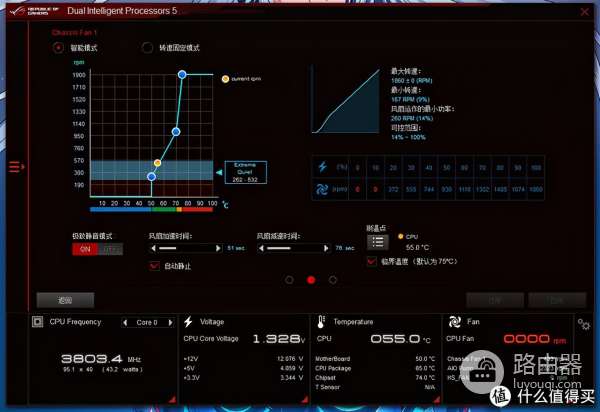Select the middle red page dot

click(311, 280)
